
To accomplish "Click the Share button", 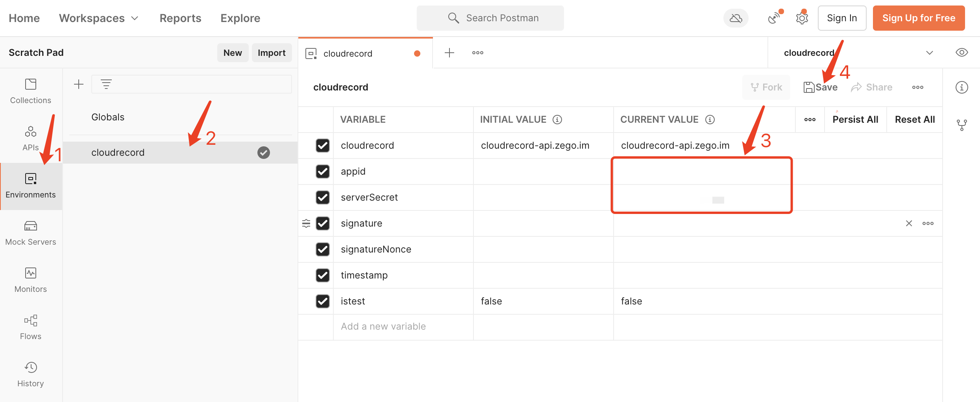I will coord(871,87).
